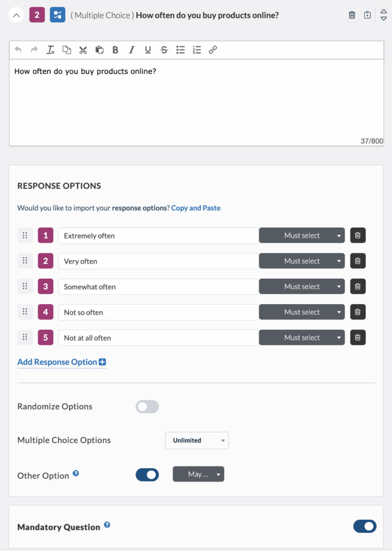The height and width of the screenshot is (551, 392).
Task: Turn off the Mandatory Question switch
Action: pos(365,526)
